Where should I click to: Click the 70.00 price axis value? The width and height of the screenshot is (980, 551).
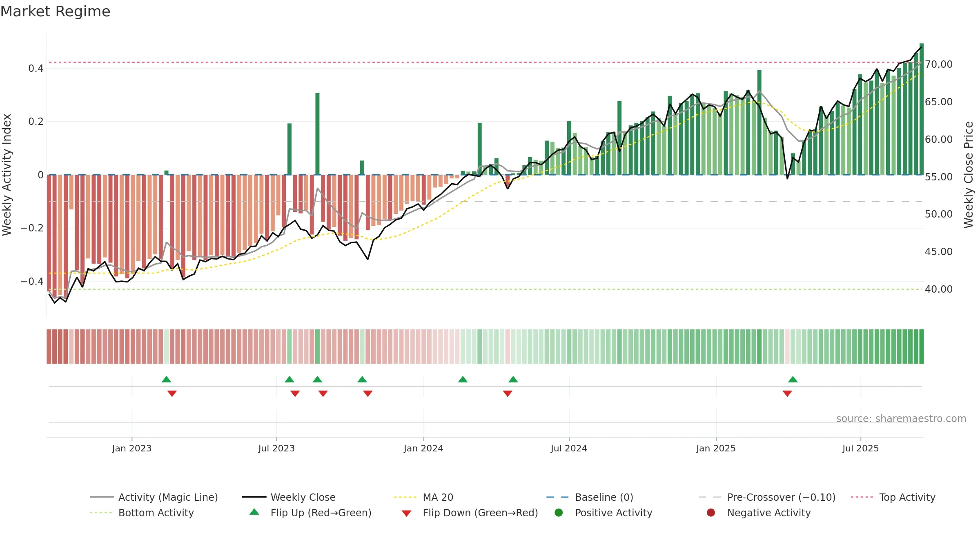[x=939, y=64]
